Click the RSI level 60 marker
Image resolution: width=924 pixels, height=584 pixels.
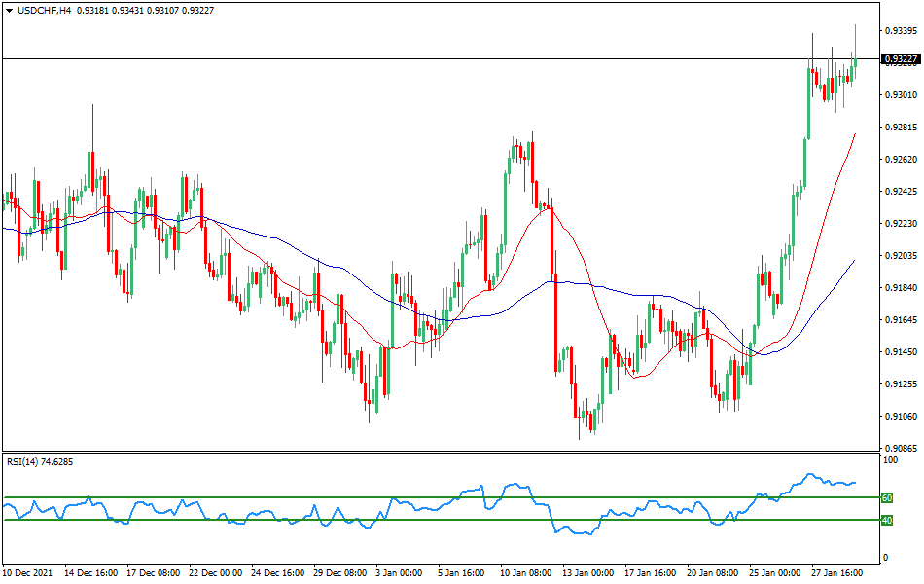tap(886, 496)
